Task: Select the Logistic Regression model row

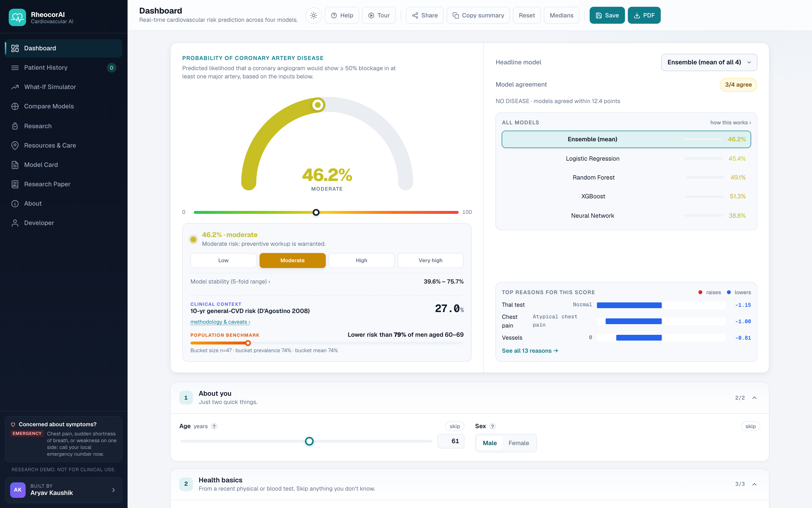Action: click(x=626, y=159)
